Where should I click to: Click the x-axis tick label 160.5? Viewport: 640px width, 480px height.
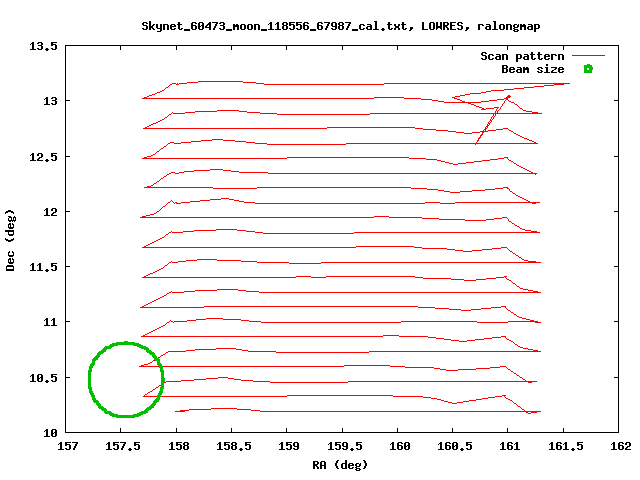point(455,446)
